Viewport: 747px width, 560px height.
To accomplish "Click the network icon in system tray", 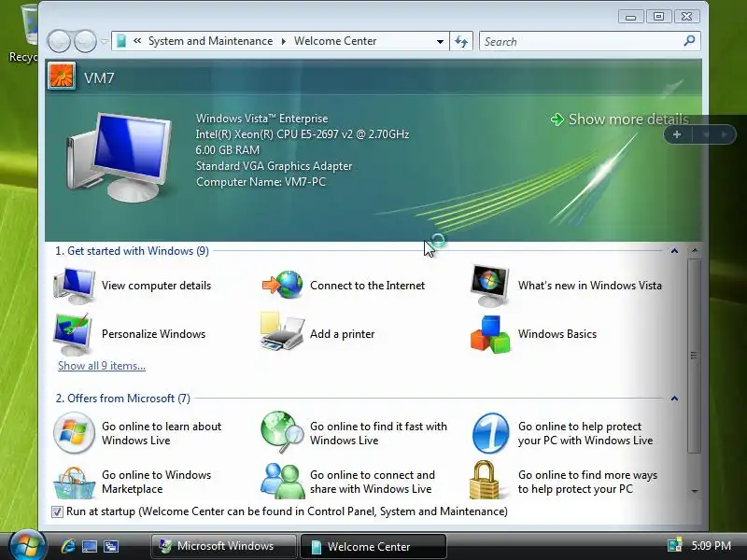I will pyautogui.click(x=674, y=546).
